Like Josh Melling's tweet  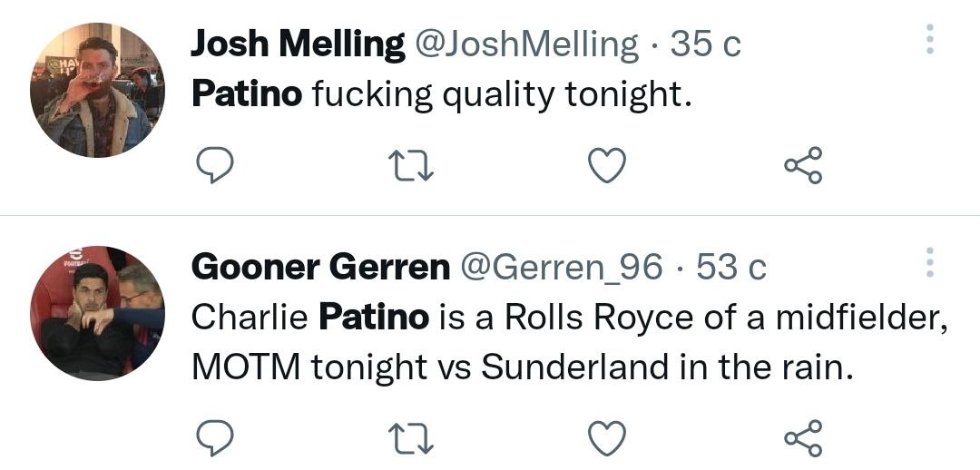click(607, 165)
